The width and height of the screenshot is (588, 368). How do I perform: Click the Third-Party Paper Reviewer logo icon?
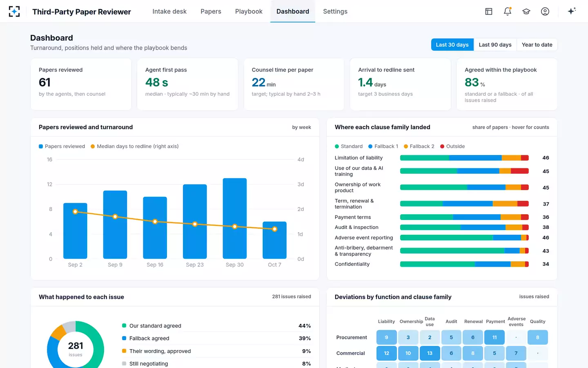14,11
